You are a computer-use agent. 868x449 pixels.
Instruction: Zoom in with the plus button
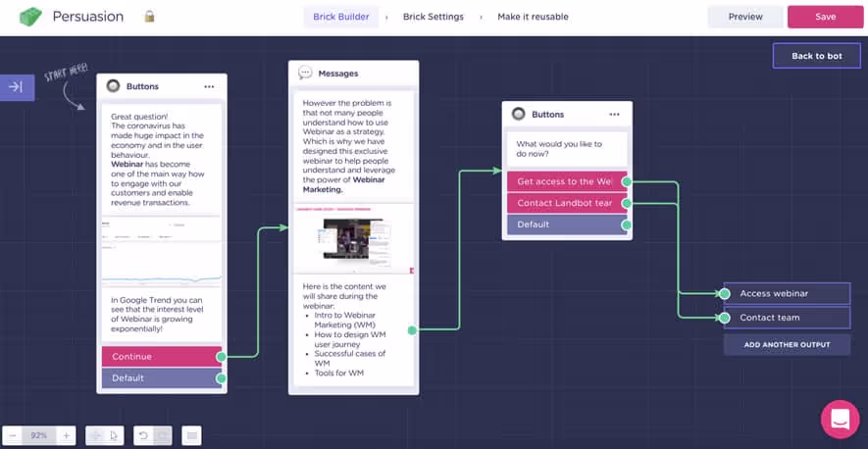pyautogui.click(x=66, y=435)
